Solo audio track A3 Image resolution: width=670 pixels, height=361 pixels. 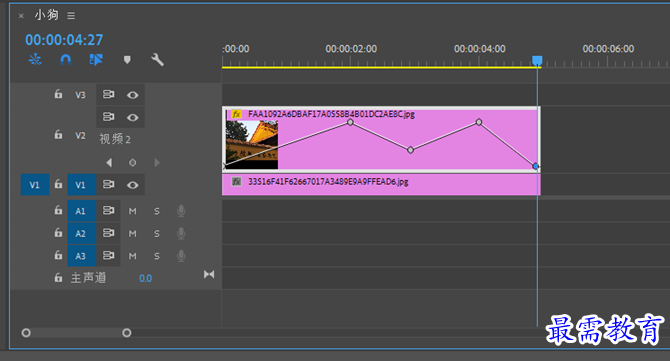pyautogui.click(x=157, y=256)
